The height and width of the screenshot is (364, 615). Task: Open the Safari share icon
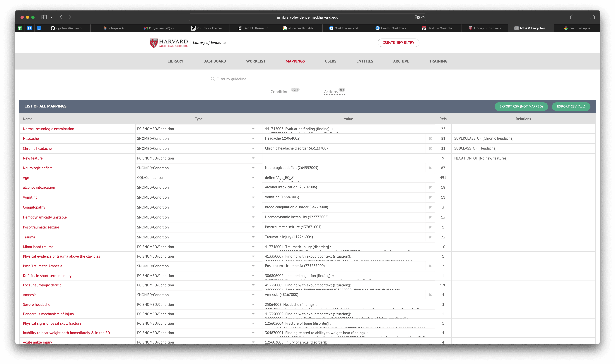(x=572, y=17)
